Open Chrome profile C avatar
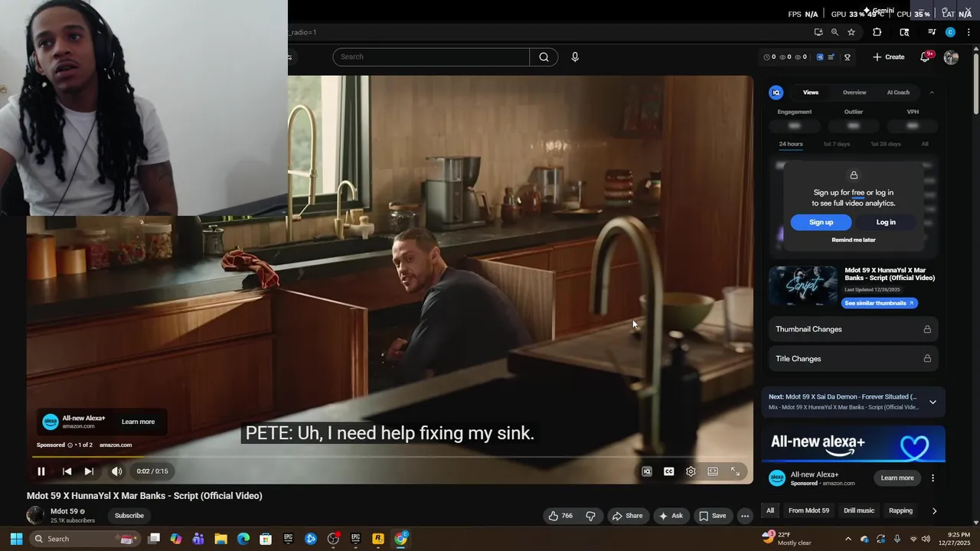This screenshot has width=980, height=551. pos(950,32)
